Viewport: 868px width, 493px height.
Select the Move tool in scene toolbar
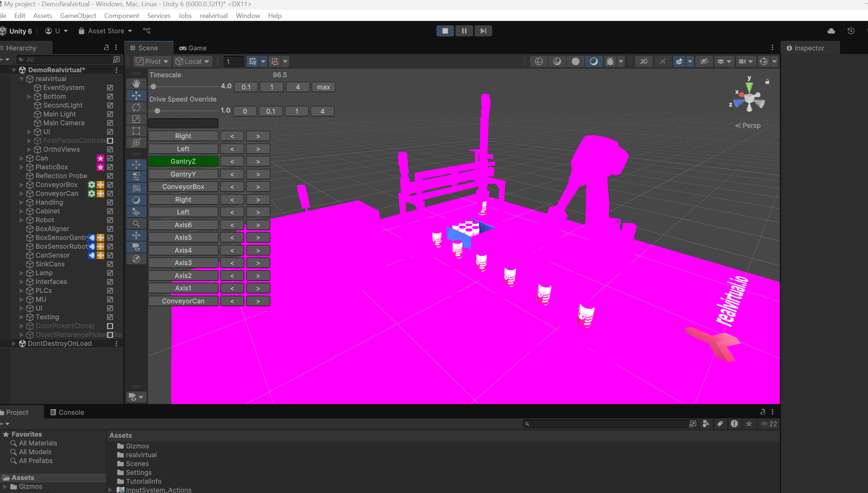136,96
